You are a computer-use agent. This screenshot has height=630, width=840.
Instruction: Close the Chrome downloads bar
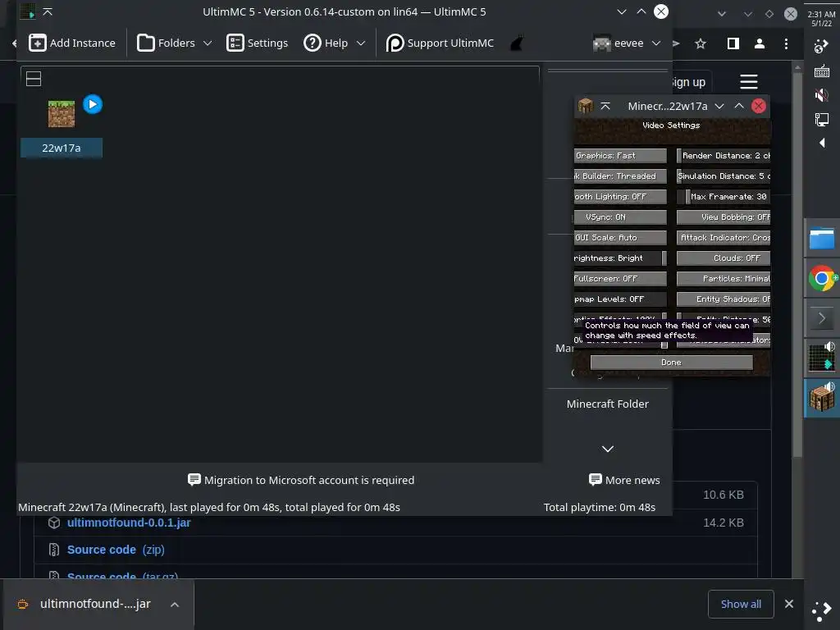(788, 605)
